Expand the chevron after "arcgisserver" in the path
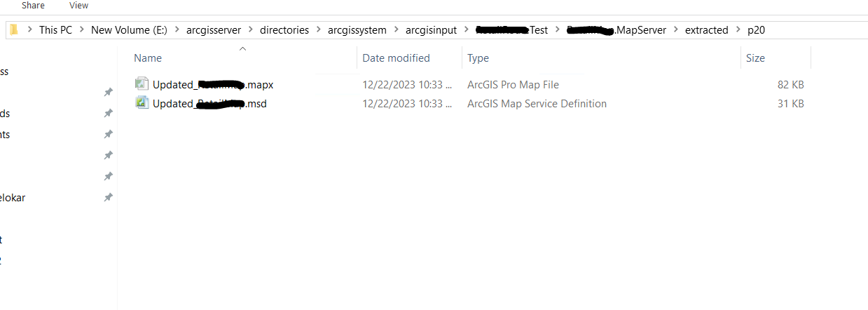The height and width of the screenshot is (310, 868). [x=251, y=29]
